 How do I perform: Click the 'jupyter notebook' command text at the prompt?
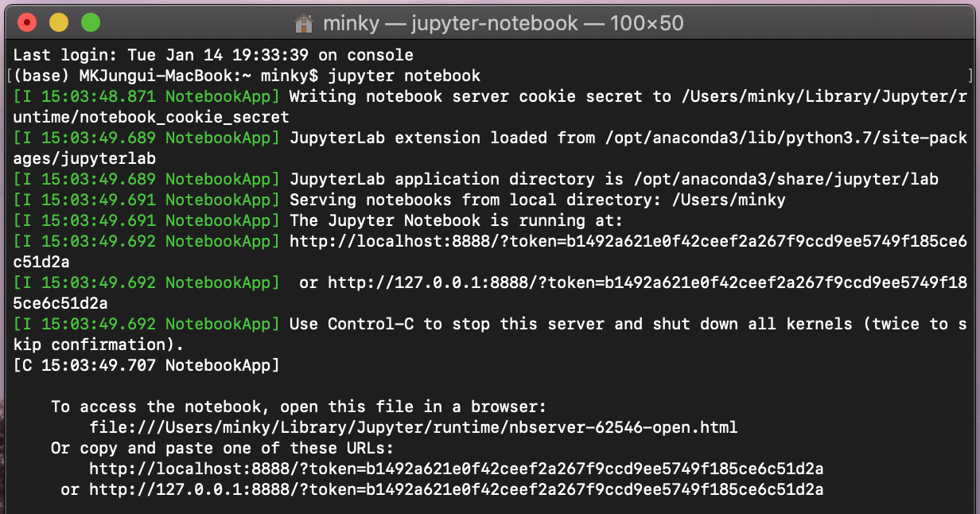coord(404,76)
